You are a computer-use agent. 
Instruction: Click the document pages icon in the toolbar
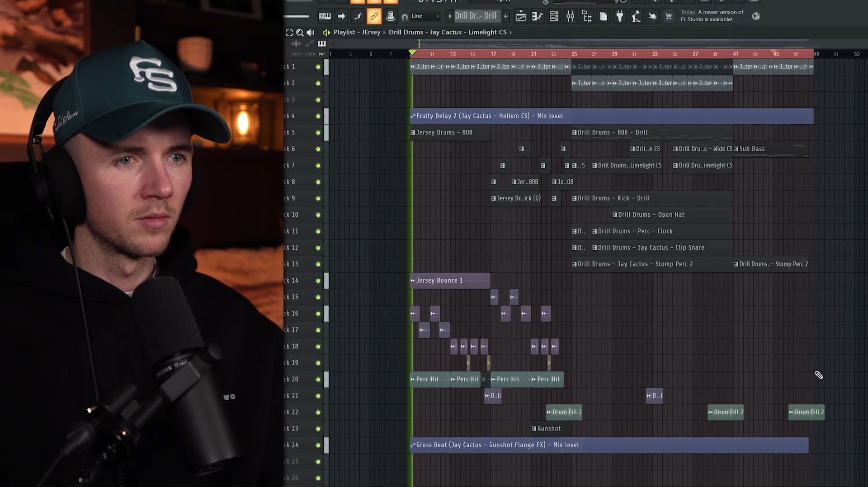pyautogui.click(x=604, y=17)
